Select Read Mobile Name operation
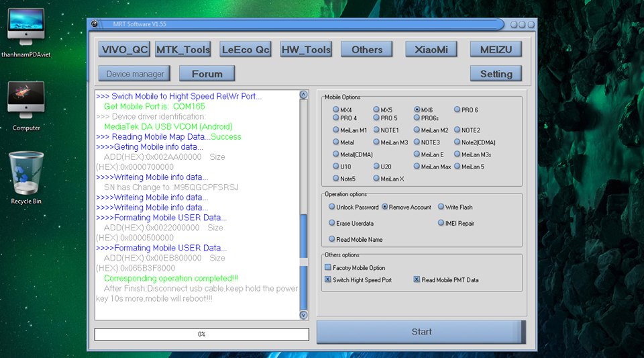Screen dimensions: 644x358 pyautogui.click(x=332, y=239)
